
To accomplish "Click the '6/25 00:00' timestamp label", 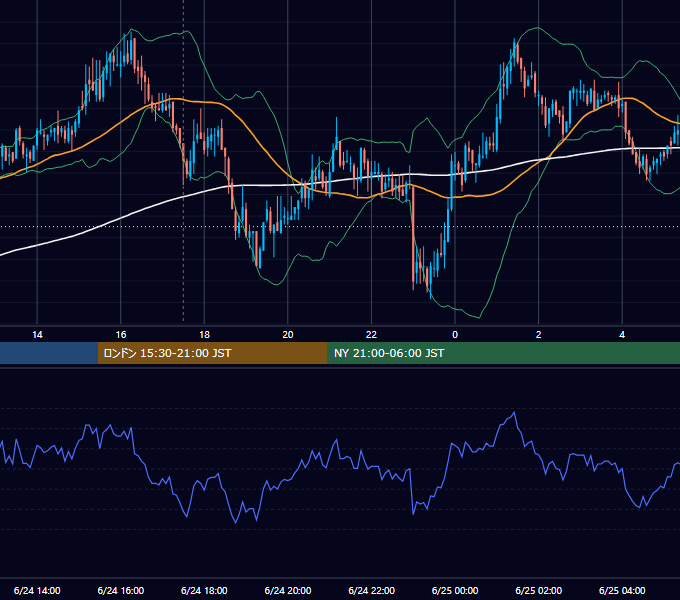I will click(455, 590).
